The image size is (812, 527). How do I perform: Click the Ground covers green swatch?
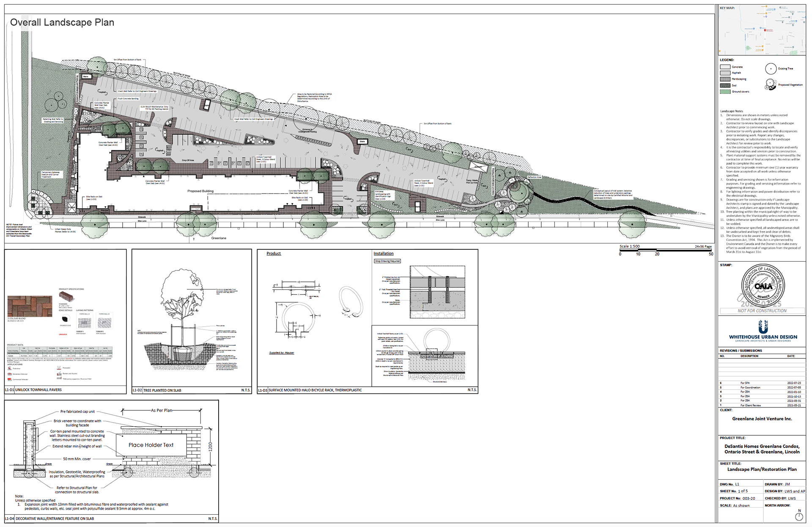click(725, 92)
